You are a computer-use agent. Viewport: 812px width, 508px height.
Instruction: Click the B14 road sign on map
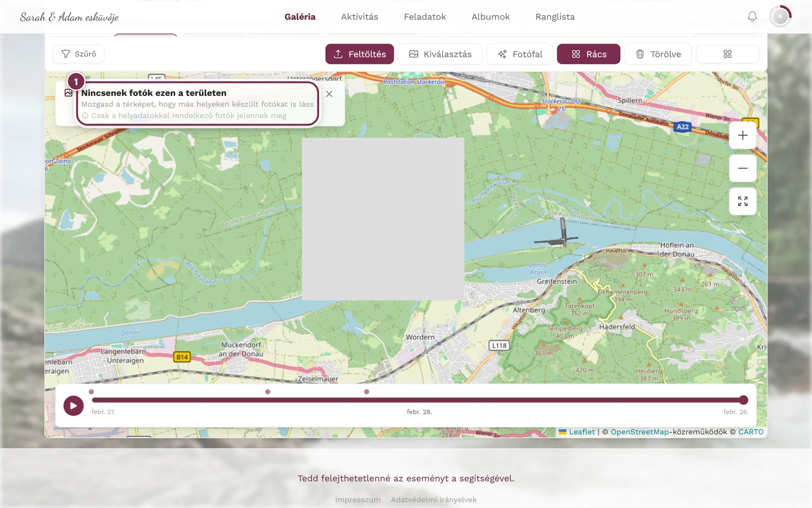pyautogui.click(x=182, y=357)
